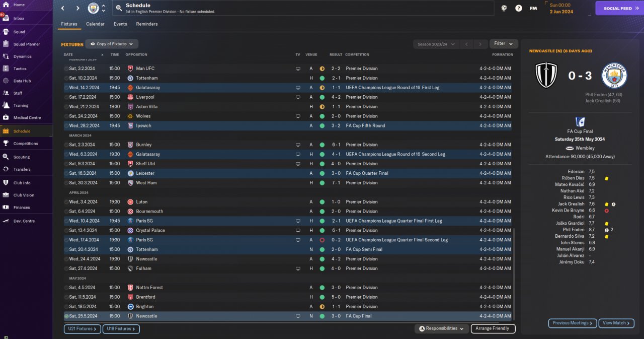Viewport: 644px width, 339px height.
Task: Click the Previous Meetings button
Action: [573, 323]
